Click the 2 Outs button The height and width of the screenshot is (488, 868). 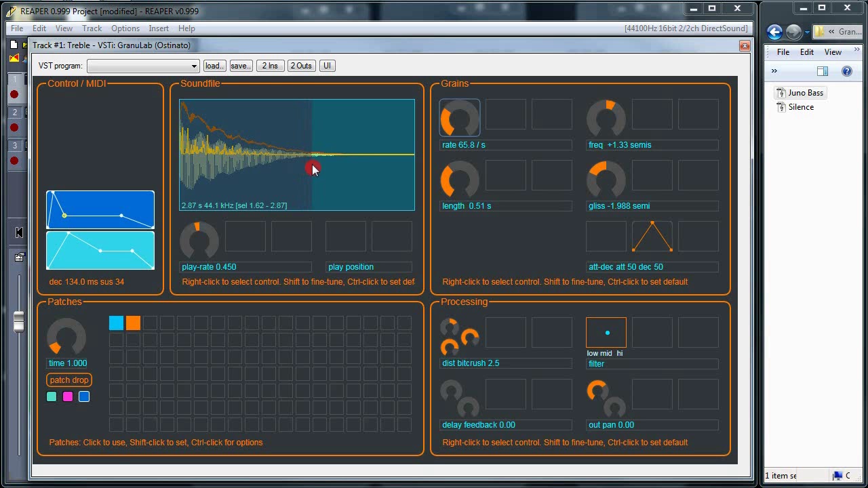coord(301,66)
